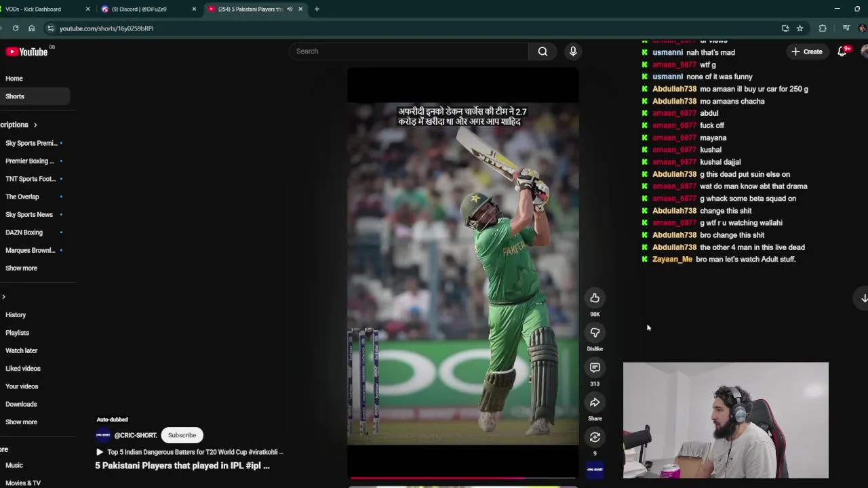Click install app icon in address bar
This screenshot has height=488, width=868.
pyautogui.click(x=785, y=28)
